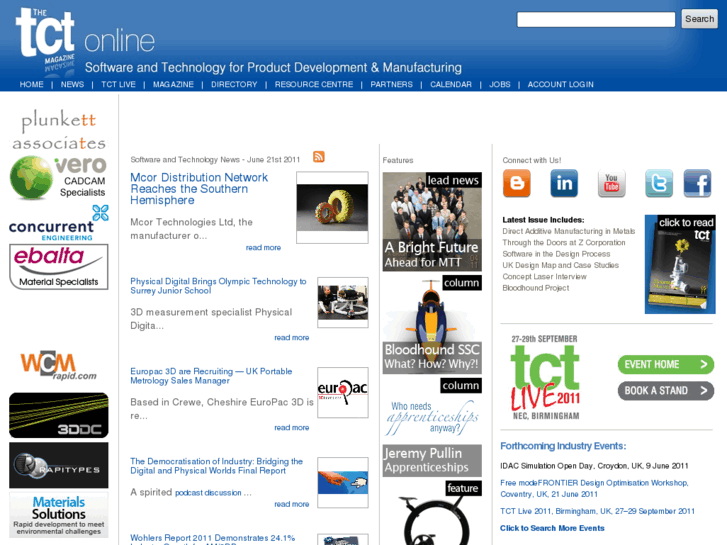Click Software in the Design Process text
This screenshot has height=545, width=727.
[x=556, y=254]
